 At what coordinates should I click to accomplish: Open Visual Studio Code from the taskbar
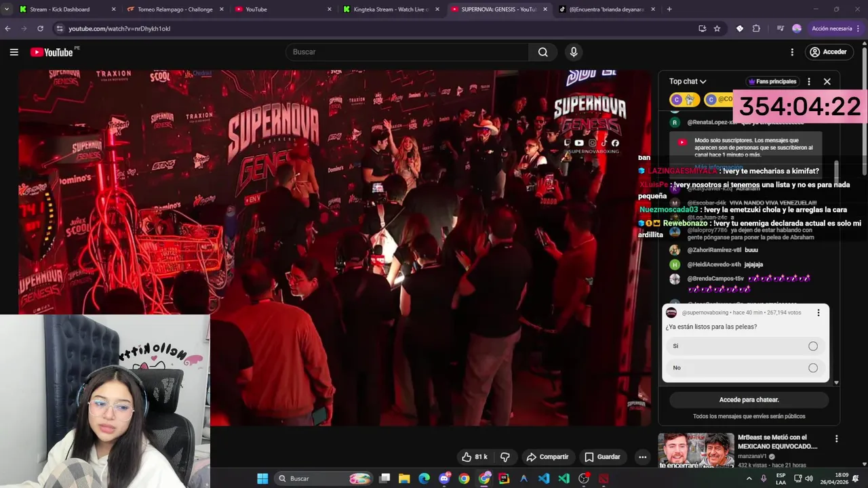coord(544,479)
